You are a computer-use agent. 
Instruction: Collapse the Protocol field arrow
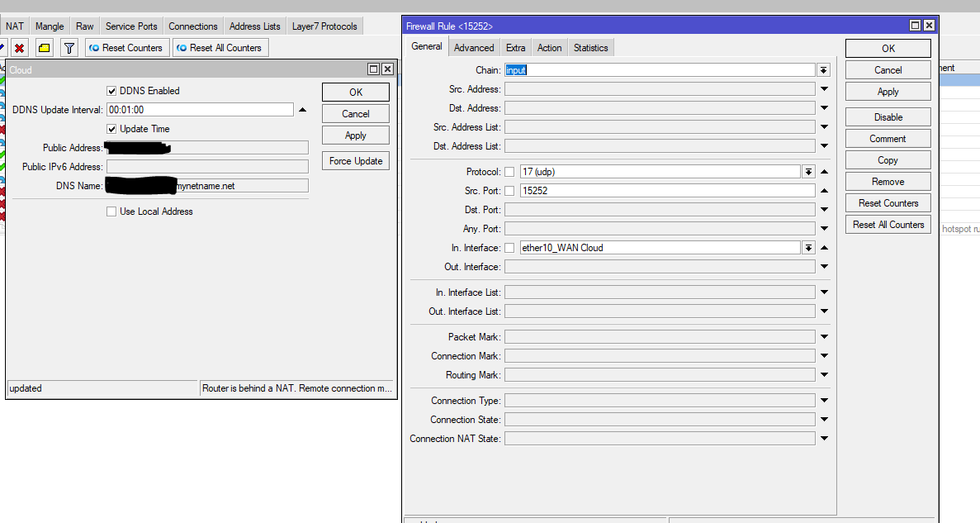825,171
